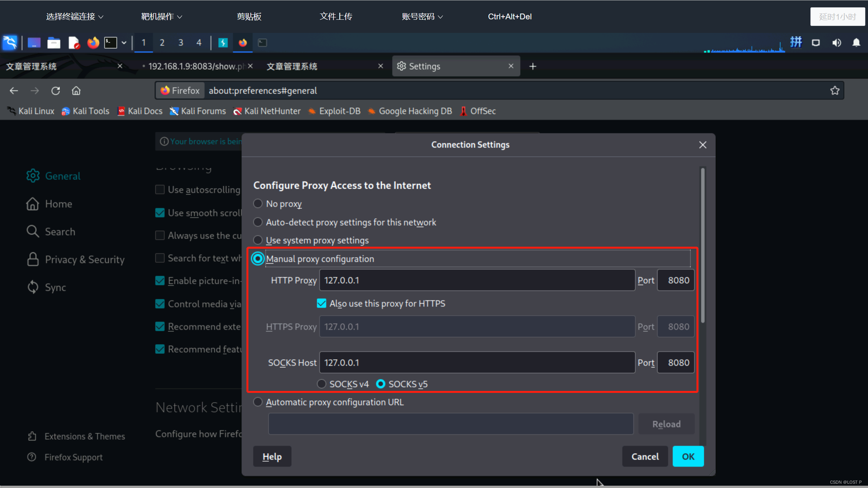
Task: Uncheck Also use this proxy for HTTPS
Action: tap(321, 303)
